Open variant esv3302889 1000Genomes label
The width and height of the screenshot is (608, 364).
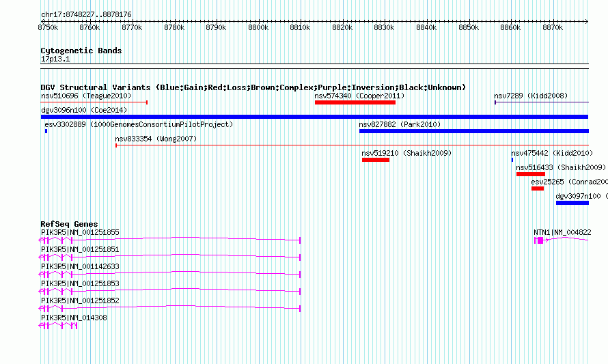(139, 124)
